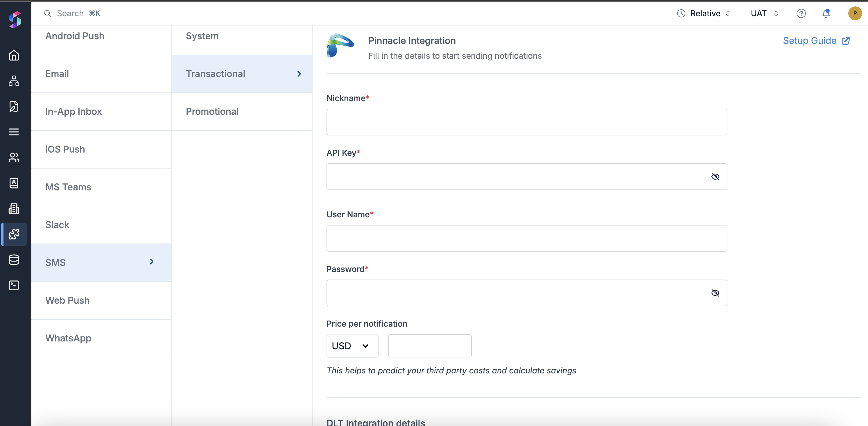Image resolution: width=868 pixels, height=426 pixels.
Task: Open the UAT workspace dropdown
Action: tap(764, 13)
